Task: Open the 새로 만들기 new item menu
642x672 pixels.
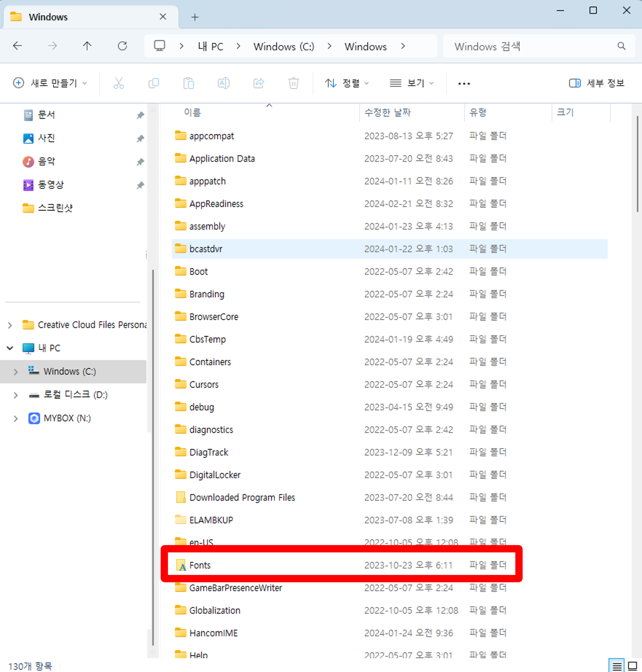Action: [x=50, y=83]
